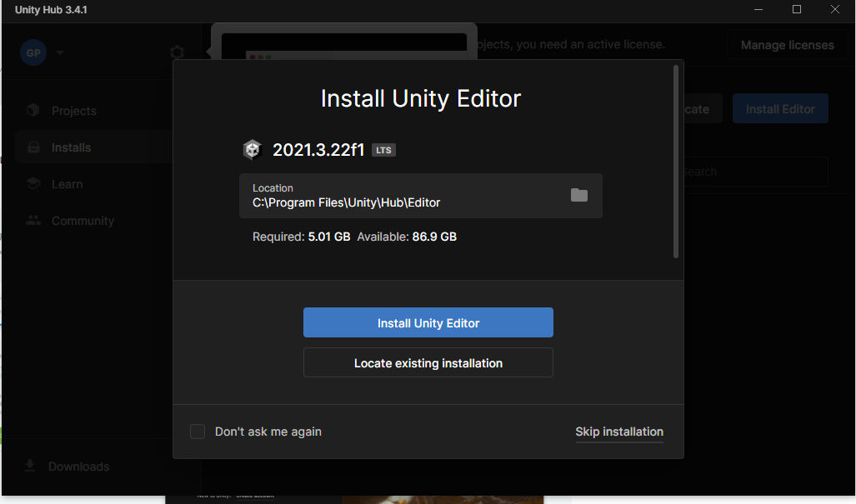Click Locate existing installation button
The image size is (856, 504).
428,362
